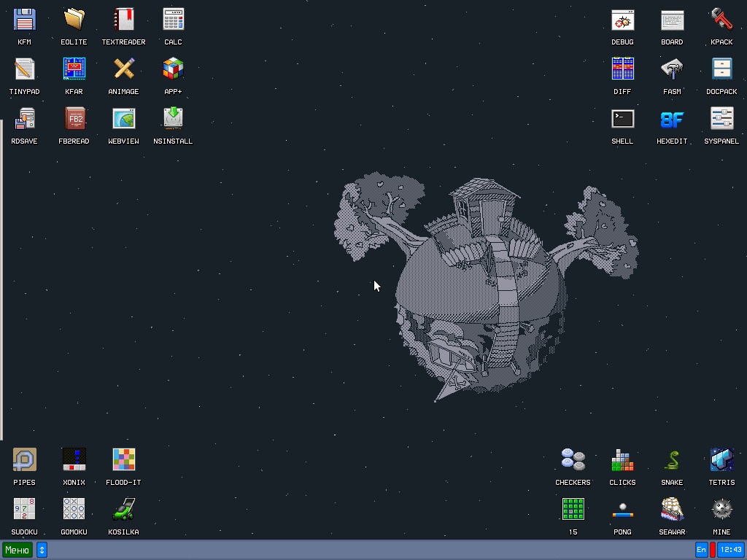This screenshot has width=747, height=560.
Task: Launch the FASM assembler icon
Action: pos(672,69)
